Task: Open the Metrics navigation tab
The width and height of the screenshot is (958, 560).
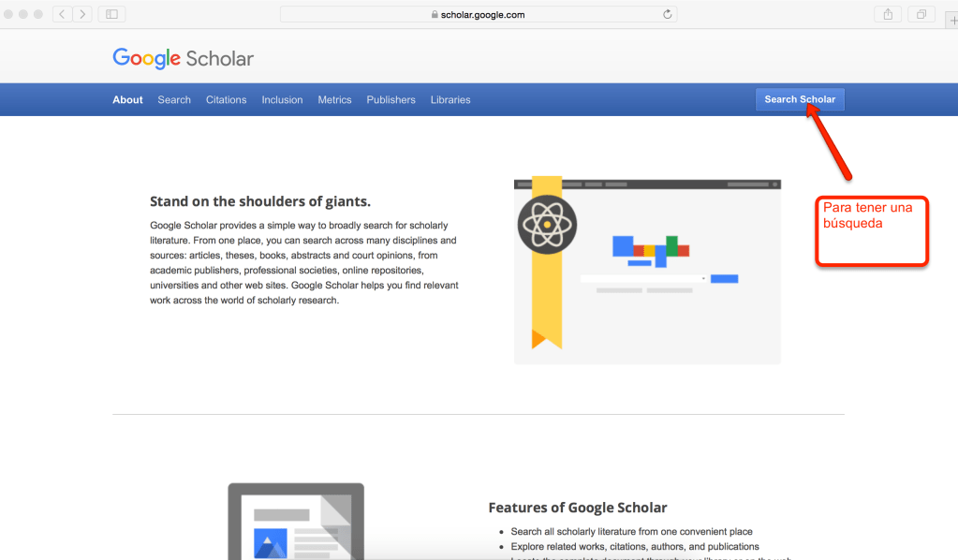Action: click(x=334, y=100)
